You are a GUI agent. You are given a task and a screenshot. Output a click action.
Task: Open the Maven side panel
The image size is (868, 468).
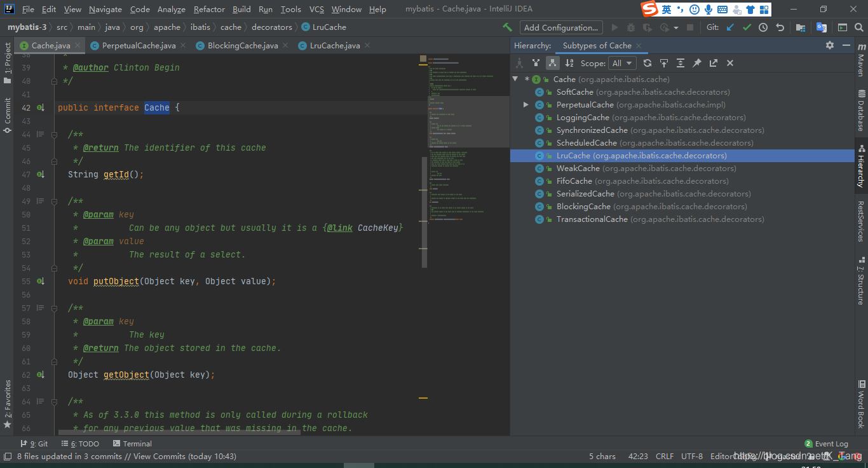tap(861, 60)
